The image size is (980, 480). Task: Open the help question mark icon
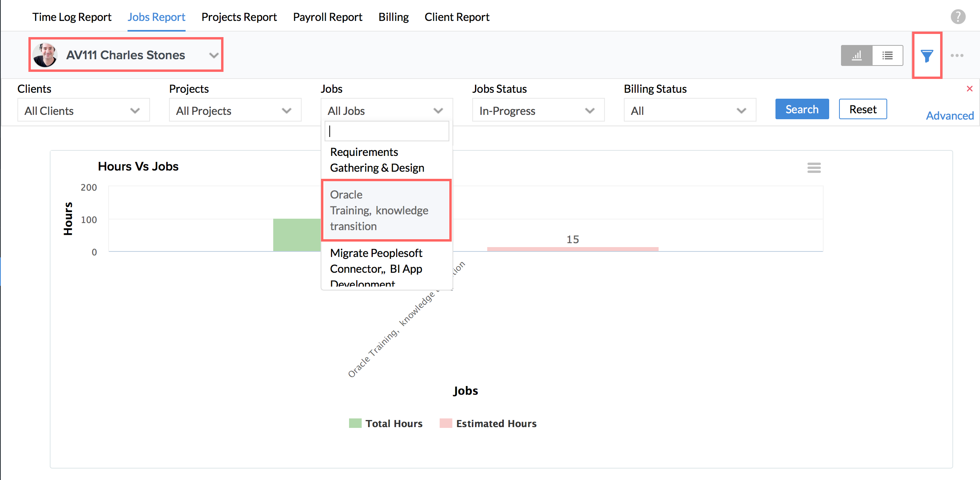(958, 17)
